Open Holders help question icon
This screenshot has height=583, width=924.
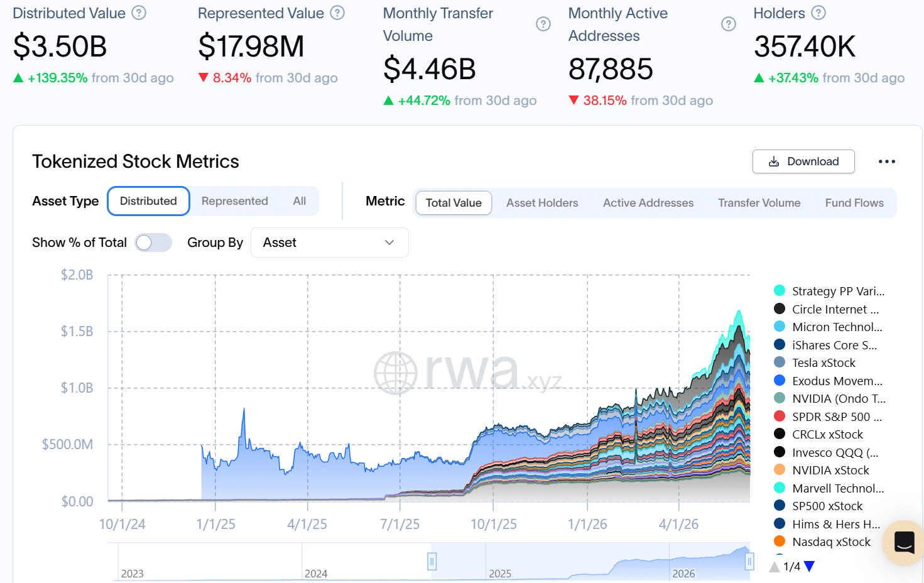coord(818,13)
